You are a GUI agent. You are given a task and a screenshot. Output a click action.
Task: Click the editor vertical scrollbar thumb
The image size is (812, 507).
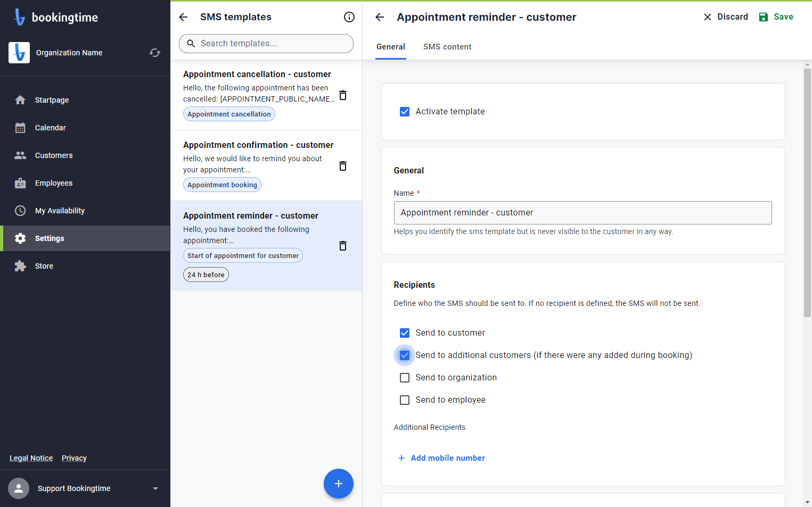[x=808, y=193]
